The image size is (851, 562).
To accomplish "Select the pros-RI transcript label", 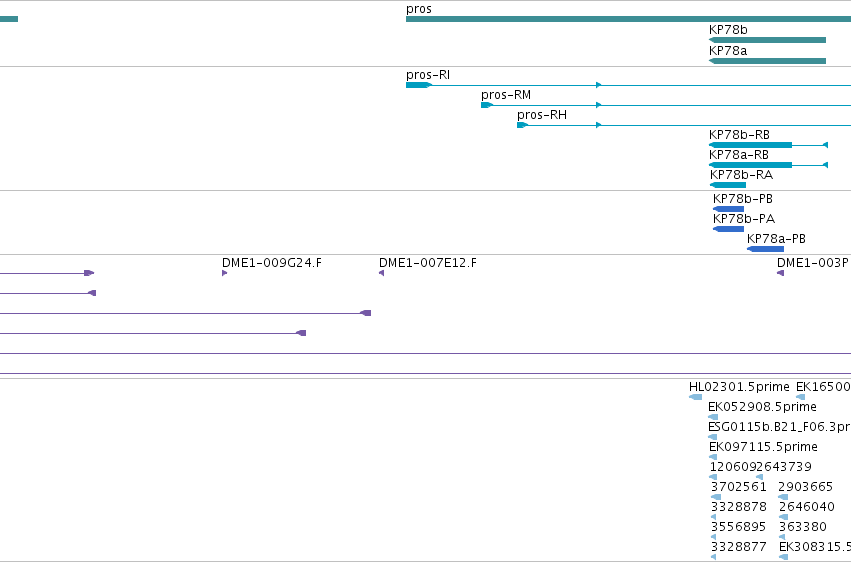I will pos(428,75).
